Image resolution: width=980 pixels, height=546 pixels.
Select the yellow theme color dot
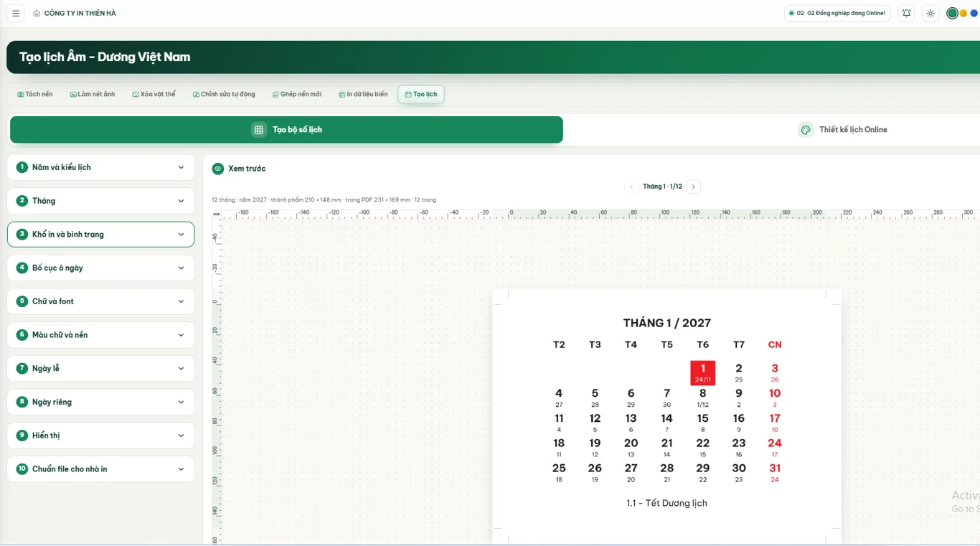click(x=963, y=13)
